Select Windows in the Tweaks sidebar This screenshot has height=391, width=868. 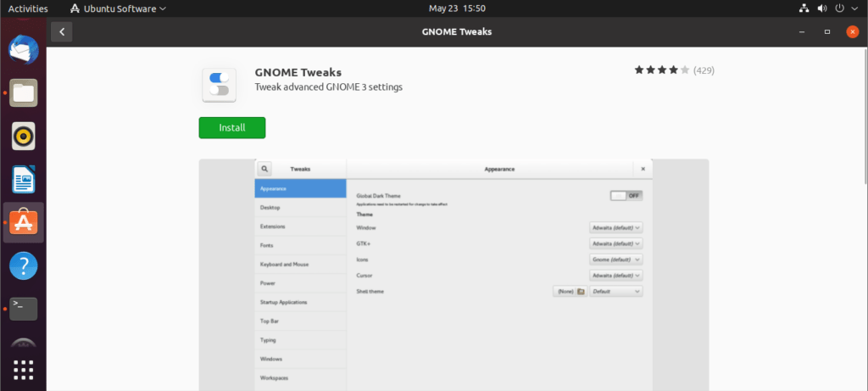pos(301,359)
